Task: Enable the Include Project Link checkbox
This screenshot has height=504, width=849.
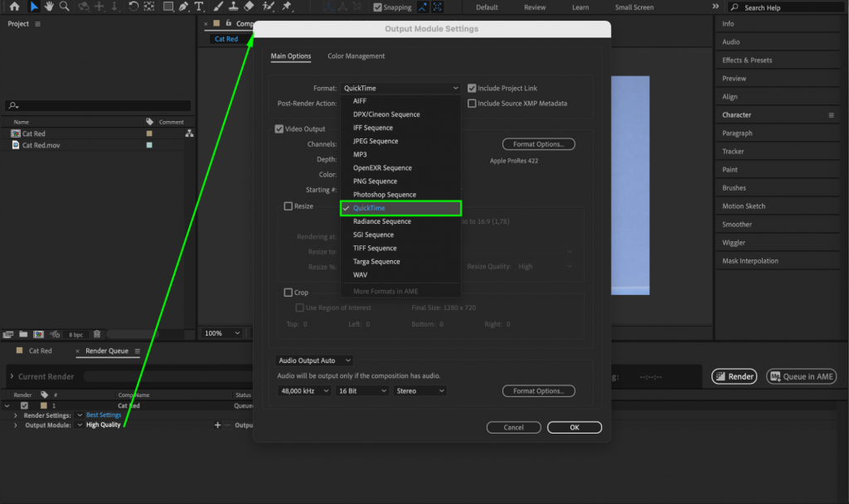Action: [x=473, y=88]
